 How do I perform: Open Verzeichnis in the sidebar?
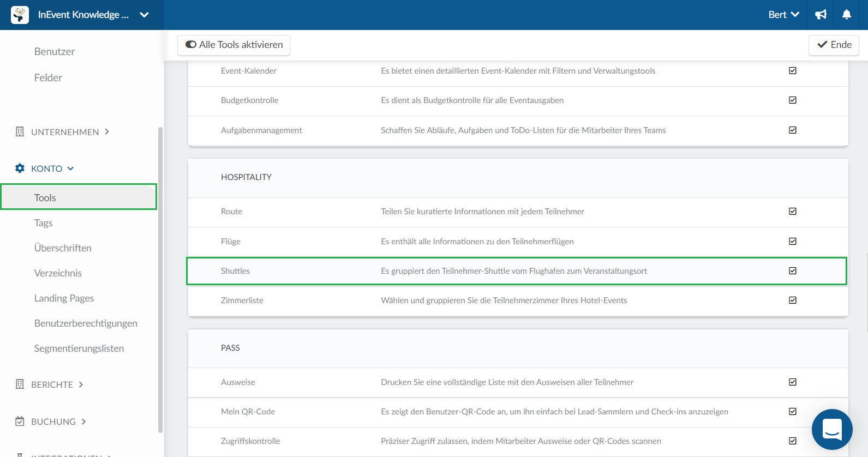pyautogui.click(x=58, y=273)
